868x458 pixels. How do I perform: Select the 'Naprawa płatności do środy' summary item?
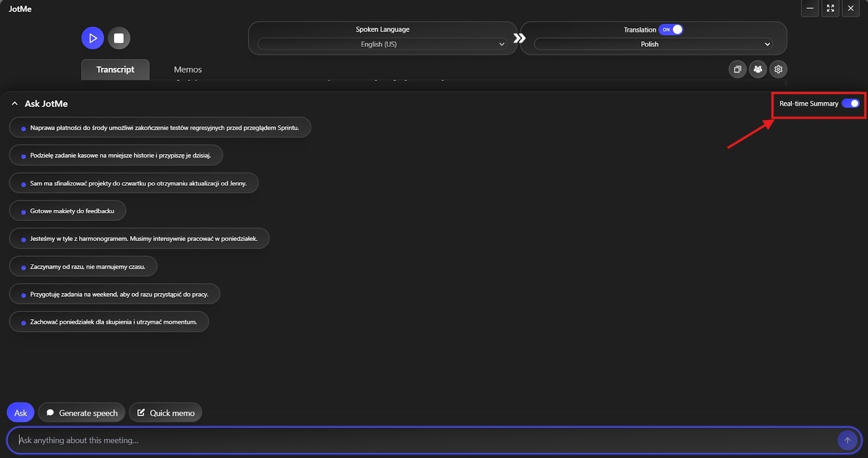[x=160, y=128]
